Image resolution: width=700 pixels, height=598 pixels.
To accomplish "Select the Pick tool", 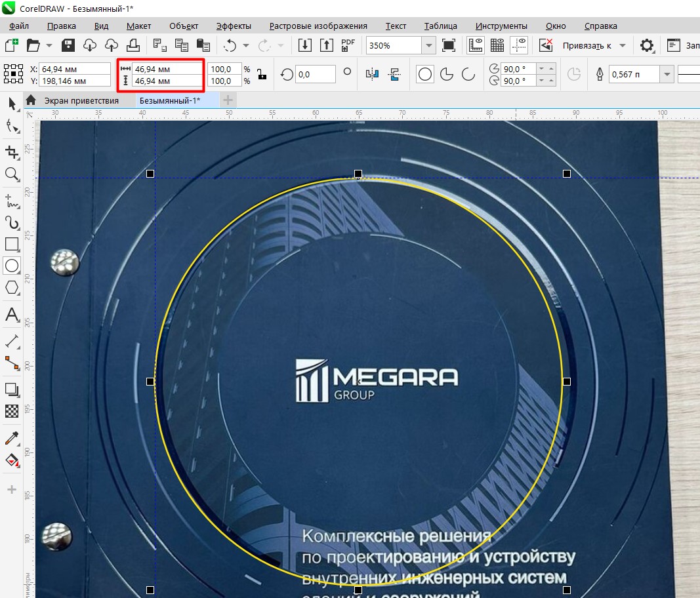I will point(12,104).
